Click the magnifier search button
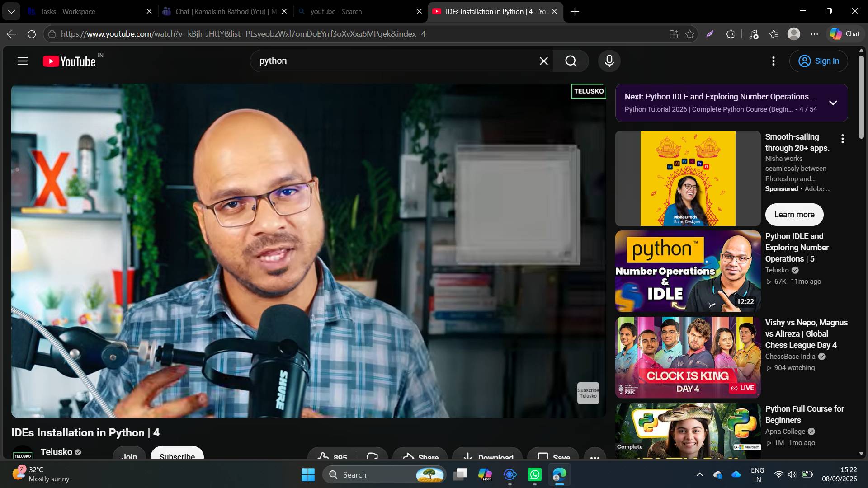 571,61
